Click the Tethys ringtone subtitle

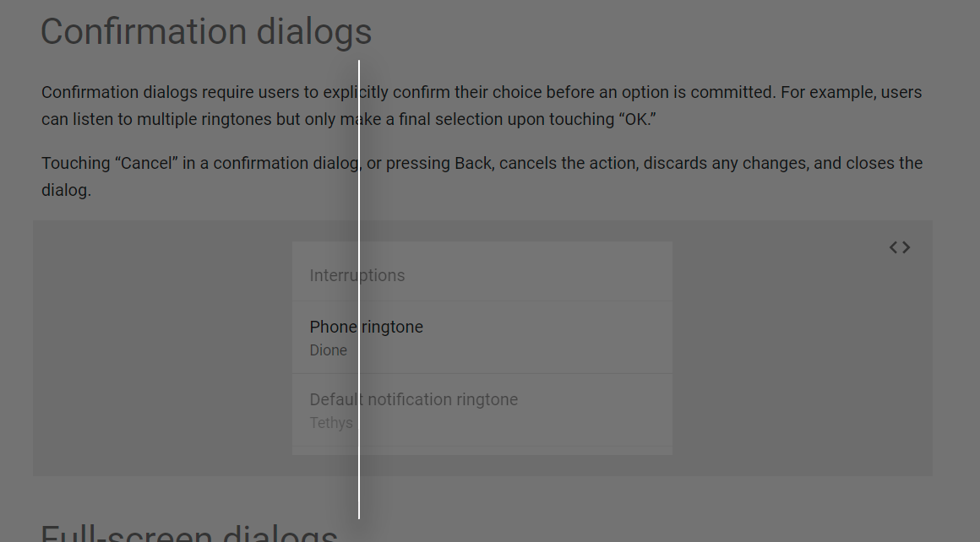pos(329,423)
